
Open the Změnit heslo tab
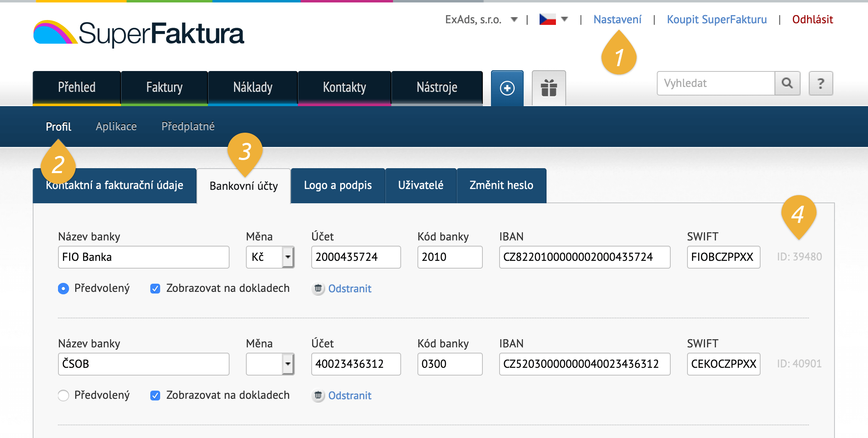coord(501,186)
